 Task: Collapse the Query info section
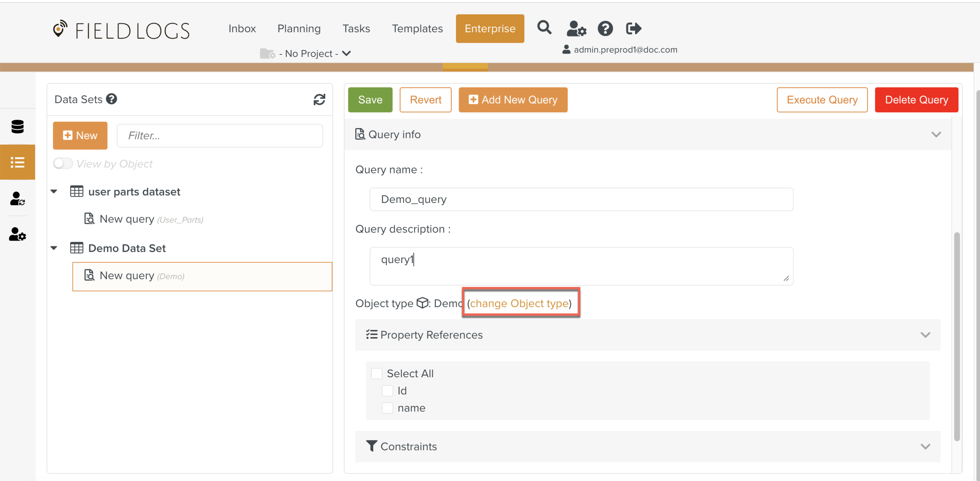936,134
